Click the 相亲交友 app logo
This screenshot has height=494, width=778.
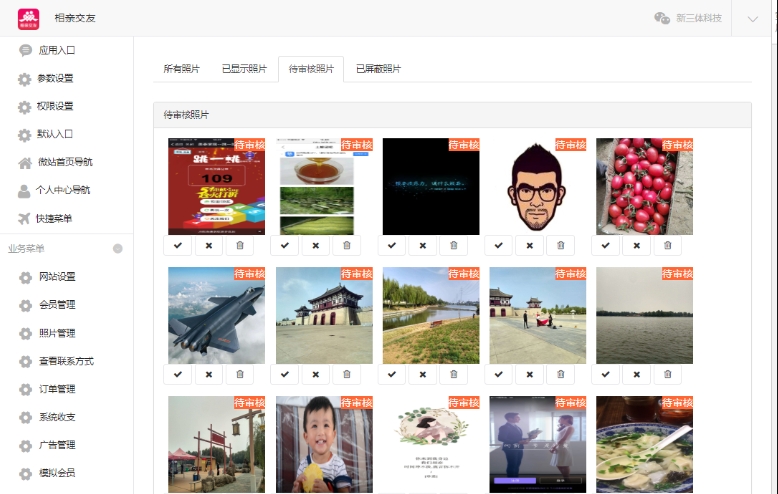pyautogui.click(x=28, y=18)
